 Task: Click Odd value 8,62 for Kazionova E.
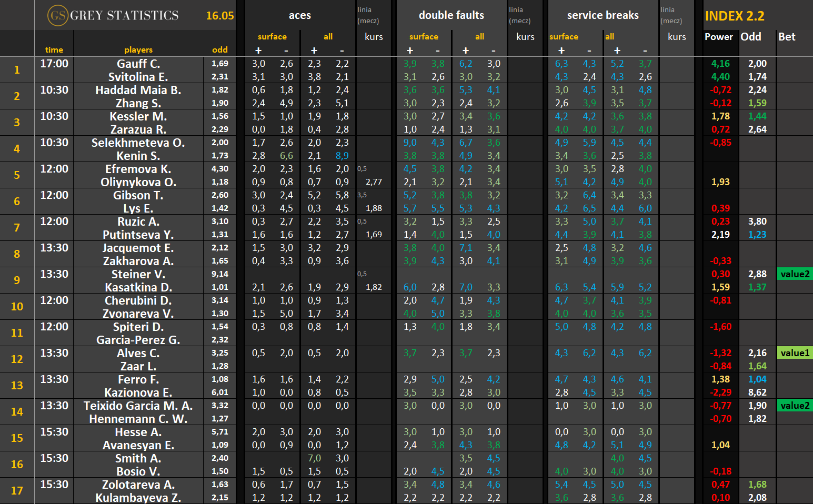point(757,392)
